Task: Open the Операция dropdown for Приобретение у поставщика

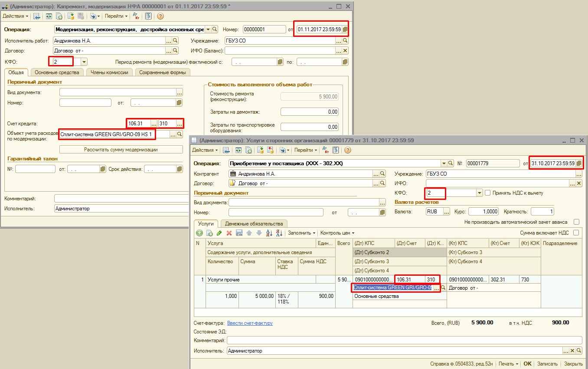Action: click(444, 163)
